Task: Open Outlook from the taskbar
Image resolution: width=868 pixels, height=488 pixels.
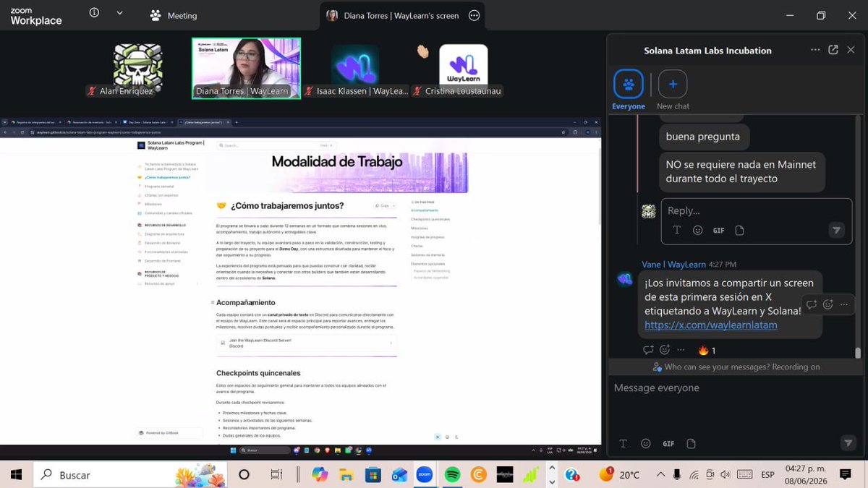Action: click(x=399, y=475)
